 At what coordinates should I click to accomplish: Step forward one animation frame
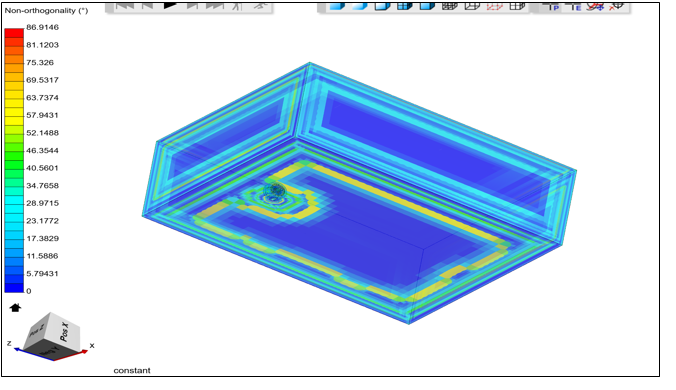click(x=192, y=5)
